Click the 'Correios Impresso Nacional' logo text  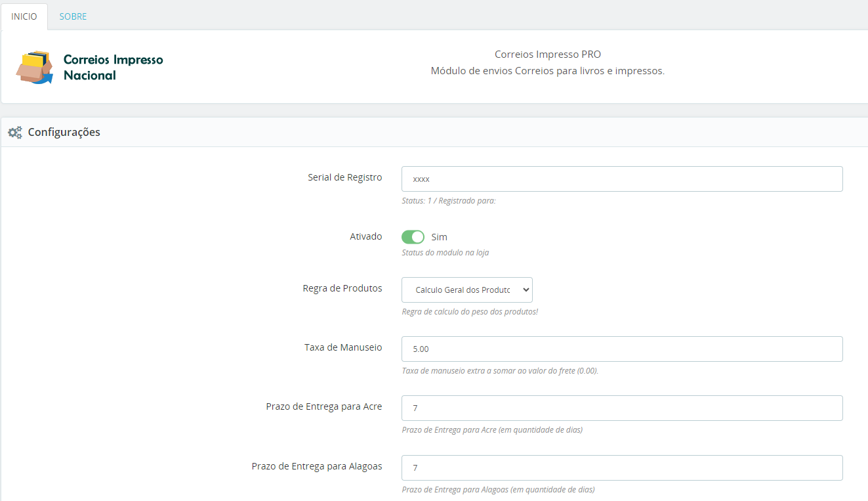tap(113, 67)
